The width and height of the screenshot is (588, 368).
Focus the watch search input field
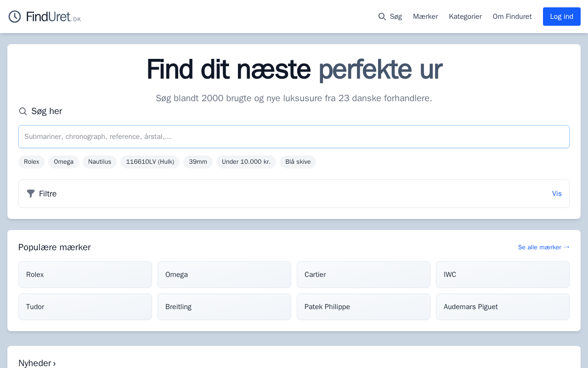pos(294,137)
